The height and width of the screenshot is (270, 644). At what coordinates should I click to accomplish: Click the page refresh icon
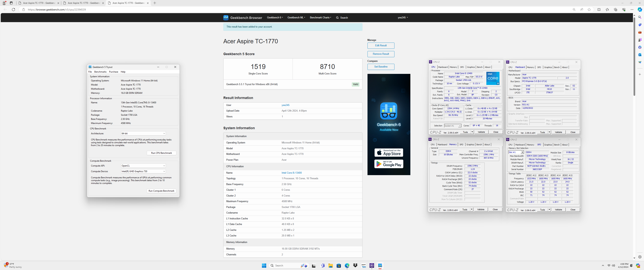(x=13, y=10)
